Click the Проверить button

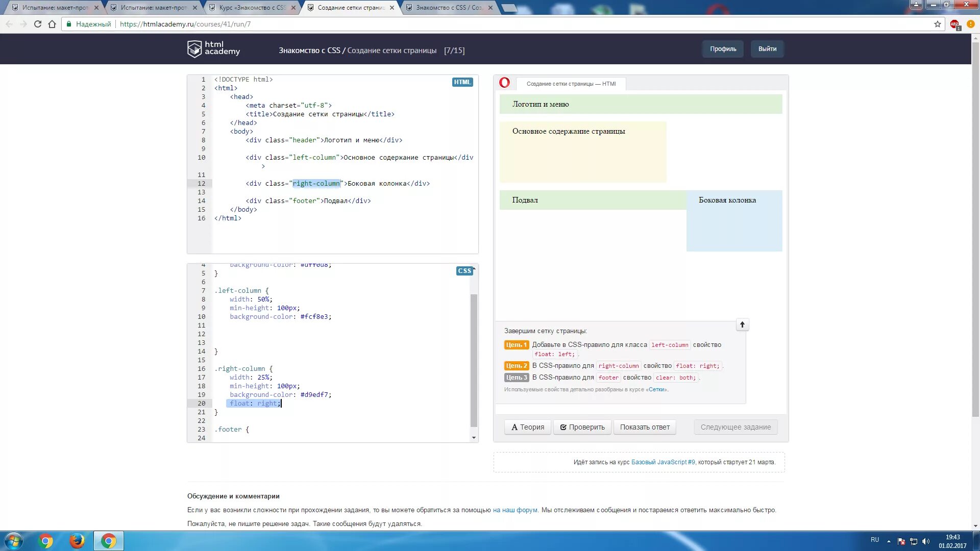click(x=582, y=427)
